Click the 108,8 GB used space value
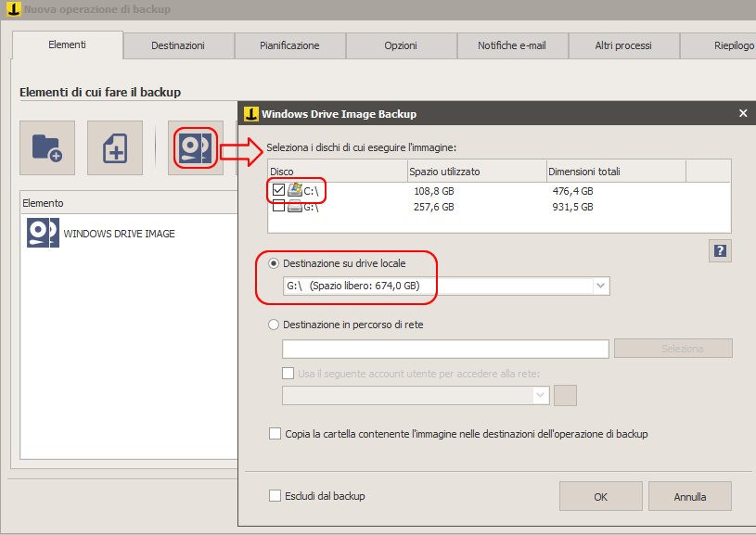Viewport: 756px width, 535px height. tap(434, 191)
